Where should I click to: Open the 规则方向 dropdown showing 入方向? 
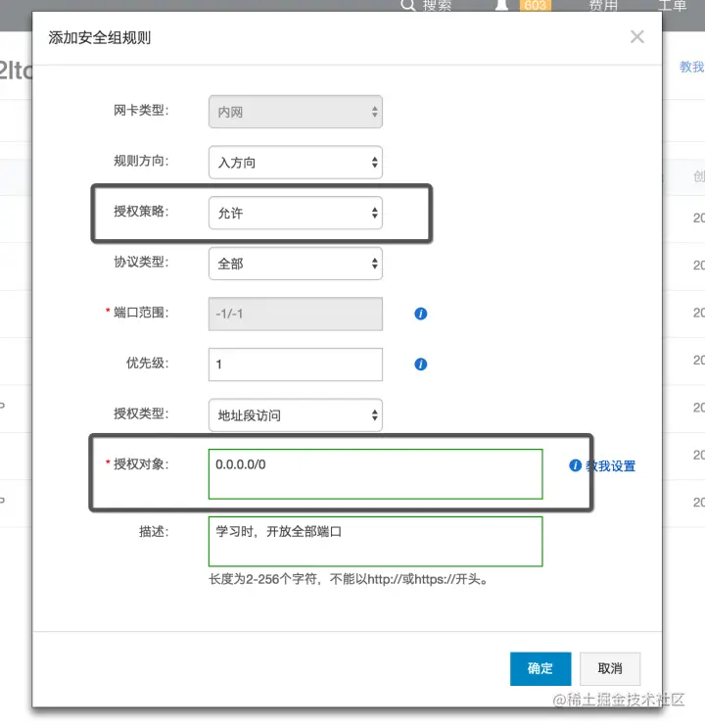point(296,162)
